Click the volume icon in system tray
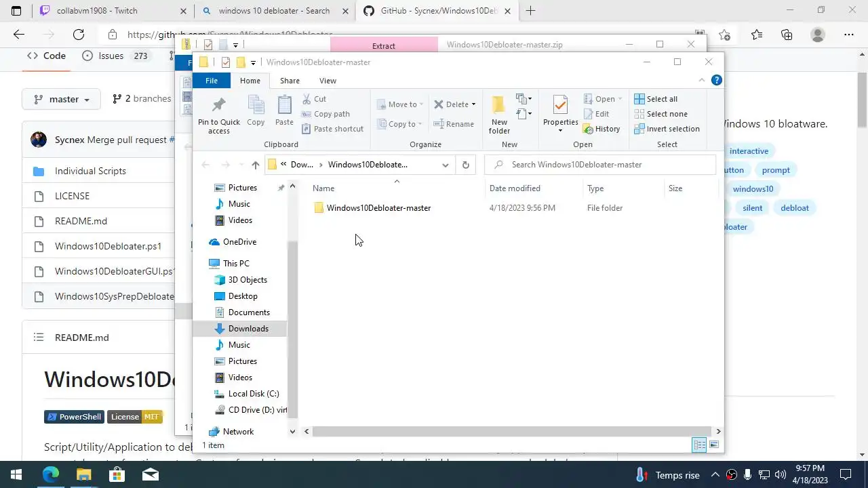The image size is (868, 488). pyautogui.click(x=780, y=474)
